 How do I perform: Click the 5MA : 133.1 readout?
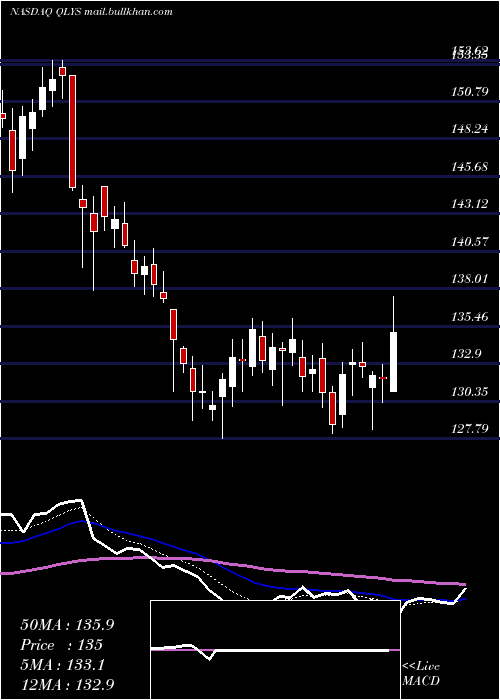click(63, 665)
